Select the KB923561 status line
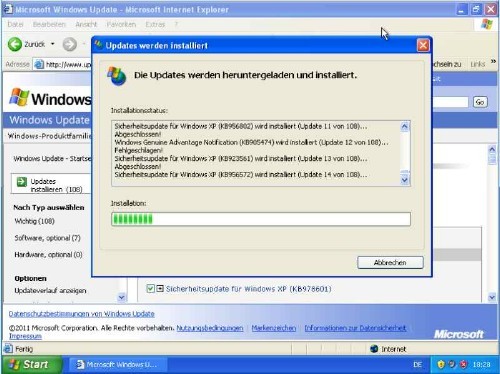 coord(241,158)
